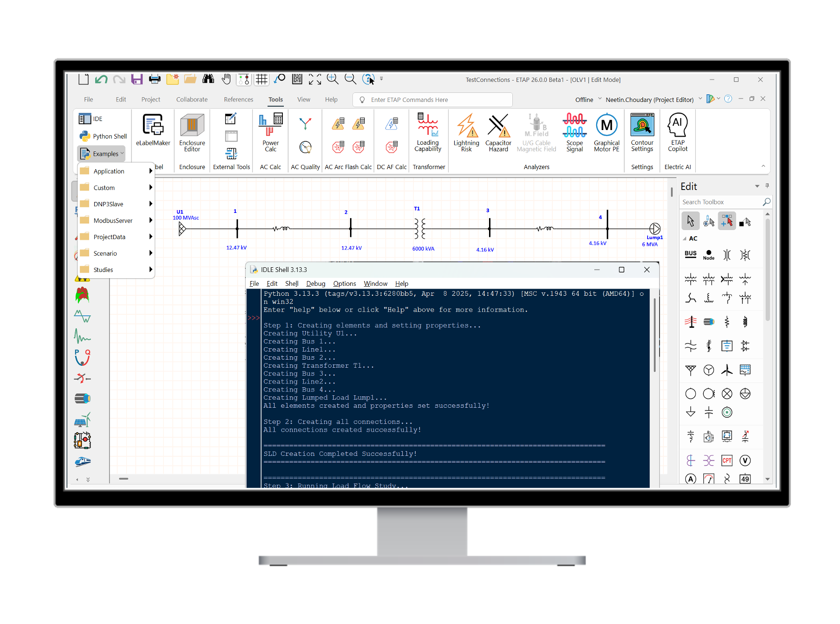Open the eLabelMaker tool

153,130
